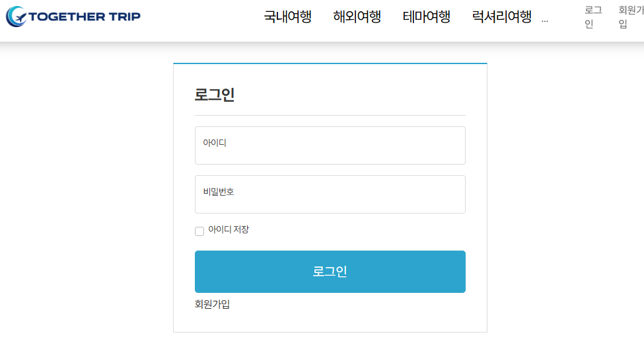644x359 pixels.
Task: Focus the 비밀번호 input field
Action: pyautogui.click(x=330, y=194)
